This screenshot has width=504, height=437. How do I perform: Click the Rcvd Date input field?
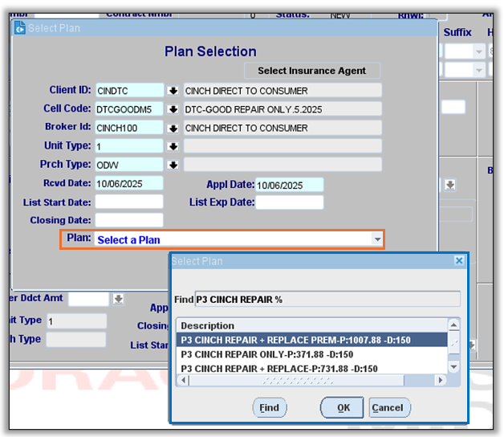coord(128,184)
